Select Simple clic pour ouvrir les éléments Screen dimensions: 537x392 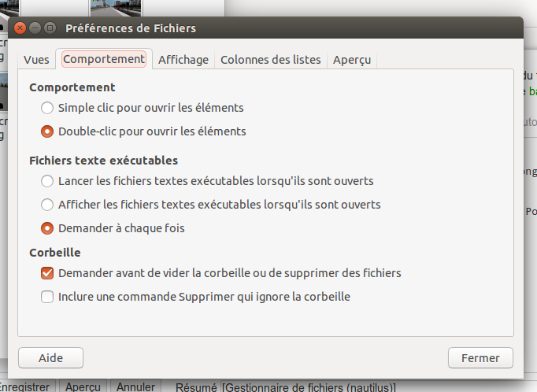(x=48, y=107)
